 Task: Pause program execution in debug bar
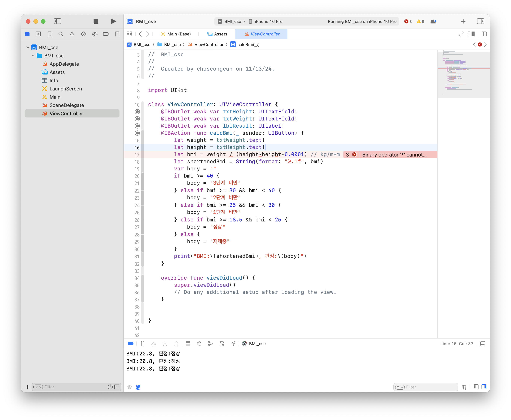(x=142, y=344)
